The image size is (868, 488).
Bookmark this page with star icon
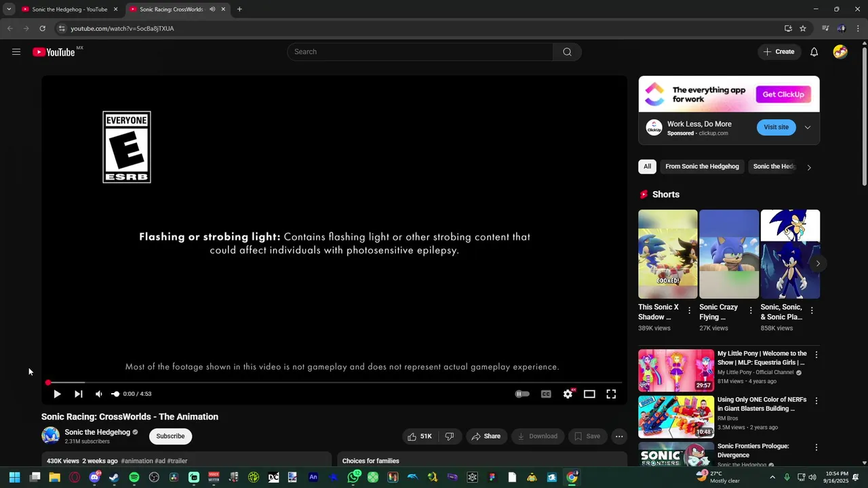click(803, 28)
